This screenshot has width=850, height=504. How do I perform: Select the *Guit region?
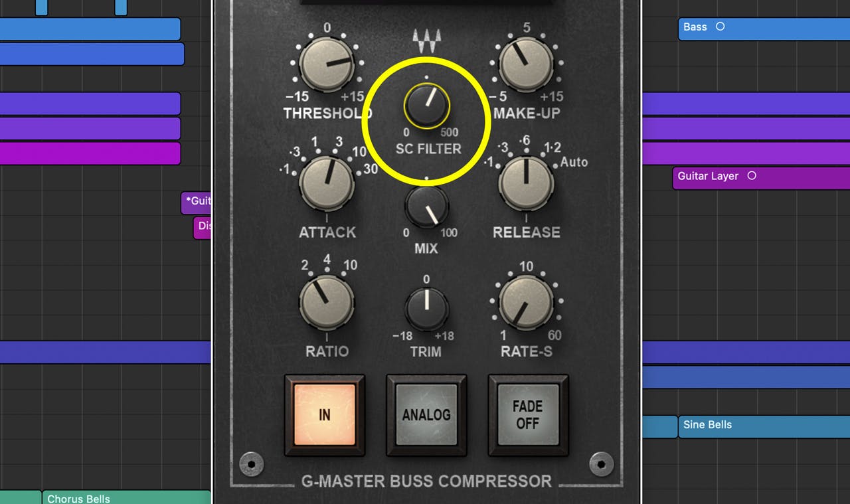coord(197,203)
